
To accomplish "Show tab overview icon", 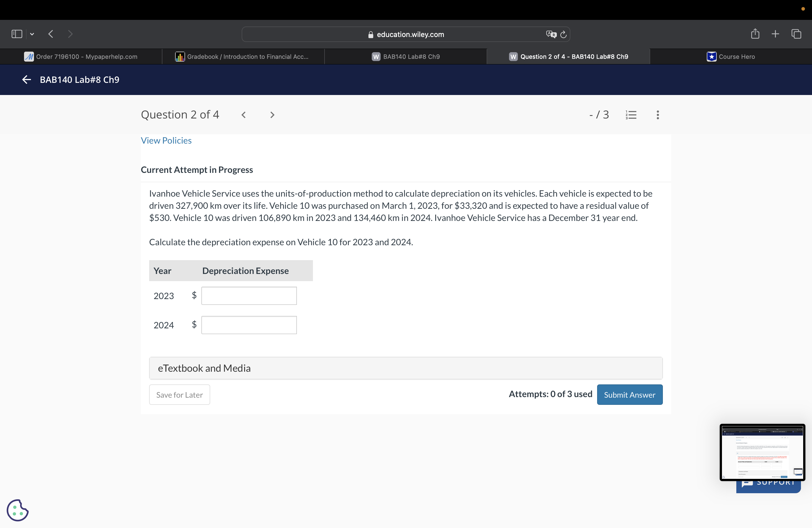I will (x=796, y=34).
